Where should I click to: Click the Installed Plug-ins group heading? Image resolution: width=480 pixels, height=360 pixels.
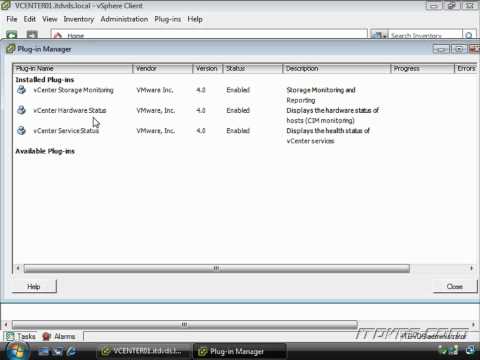pyautogui.click(x=45, y=80)
